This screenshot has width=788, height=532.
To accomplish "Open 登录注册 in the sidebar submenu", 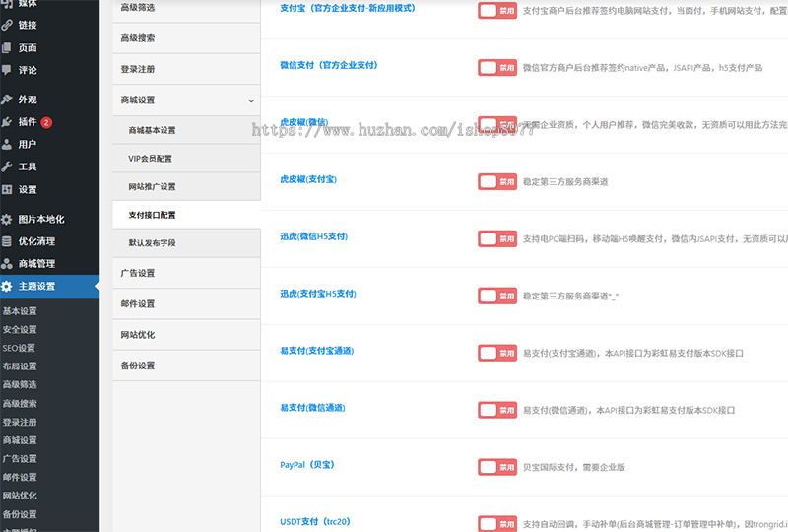I will [20, 422].
